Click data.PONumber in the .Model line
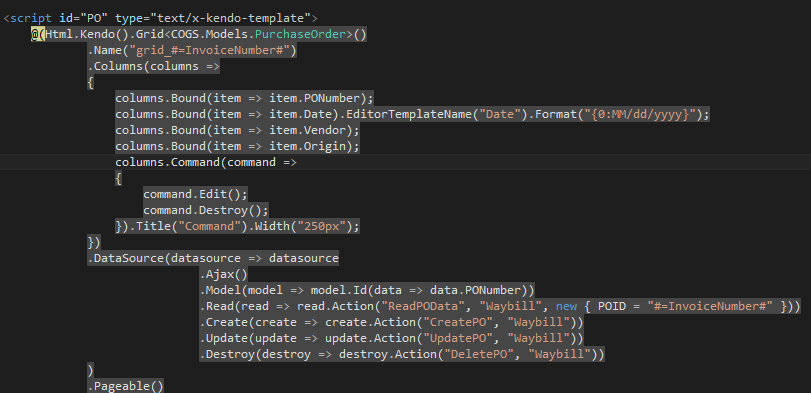This screenshot has width=811, height=393. (475, 291)
